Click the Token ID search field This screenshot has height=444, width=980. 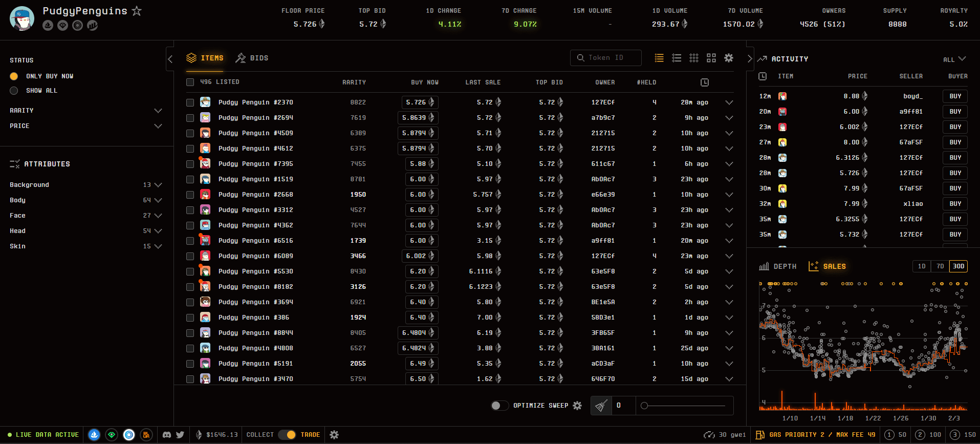click(x=606, y=58)
